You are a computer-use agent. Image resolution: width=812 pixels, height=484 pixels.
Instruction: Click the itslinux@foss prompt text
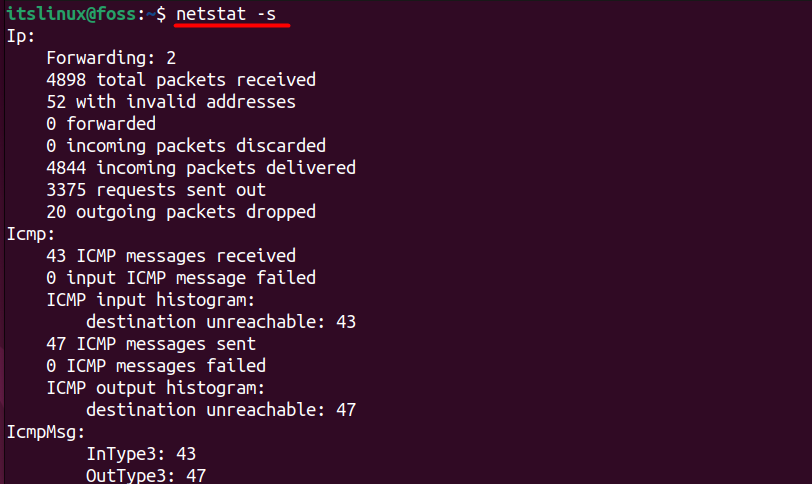[71, 14]
